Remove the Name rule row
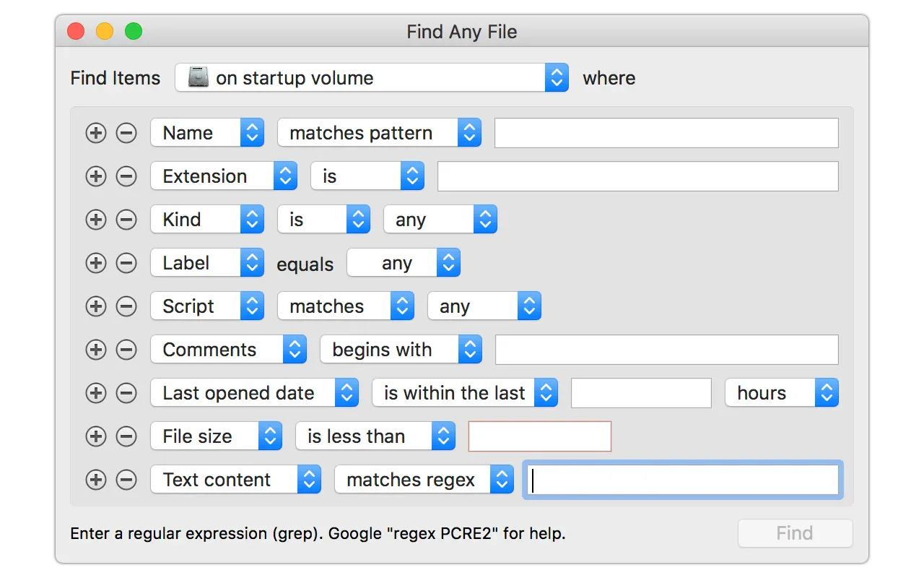Screen dimensions: 924x578 [126, 133]
